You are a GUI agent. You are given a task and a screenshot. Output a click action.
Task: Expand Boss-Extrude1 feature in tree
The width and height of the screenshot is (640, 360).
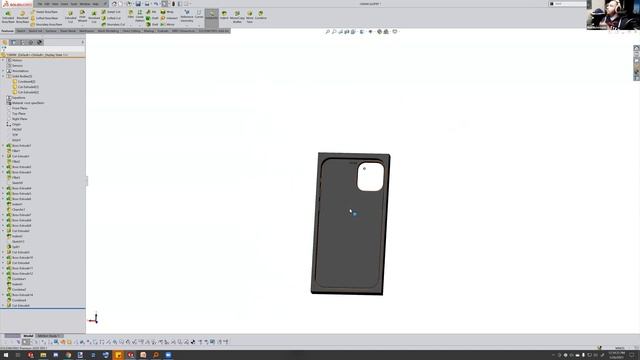coord(3,145)
